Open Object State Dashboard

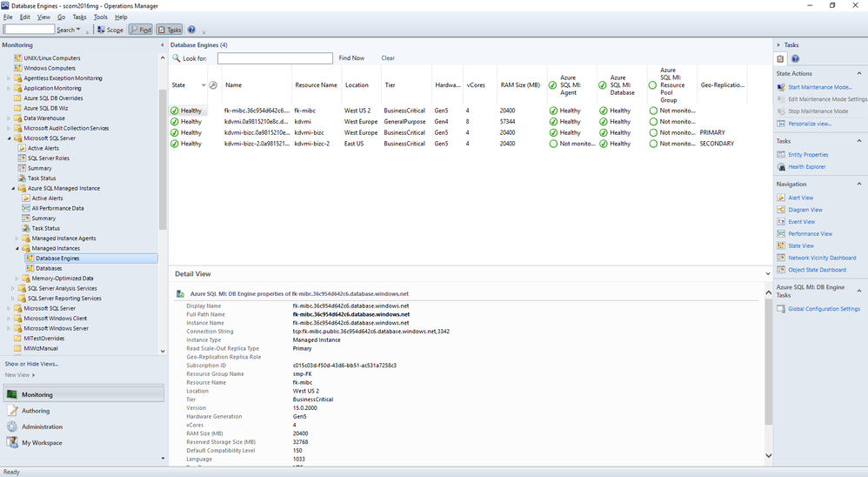(817, 270)
